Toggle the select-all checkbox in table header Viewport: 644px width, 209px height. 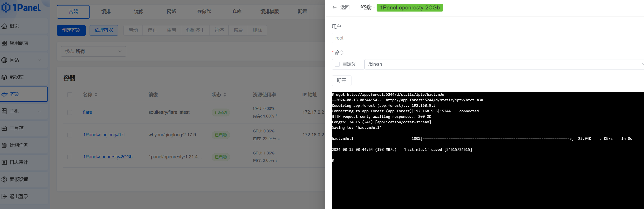70,95
